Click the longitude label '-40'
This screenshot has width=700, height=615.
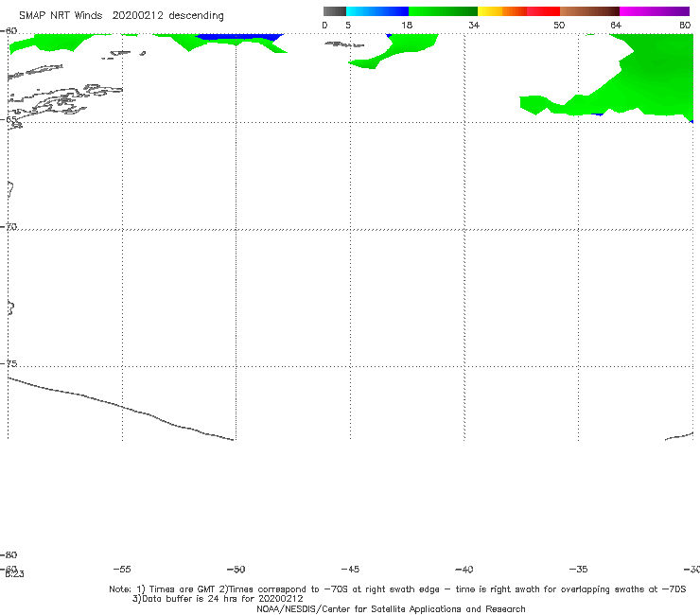coord(464,570)
